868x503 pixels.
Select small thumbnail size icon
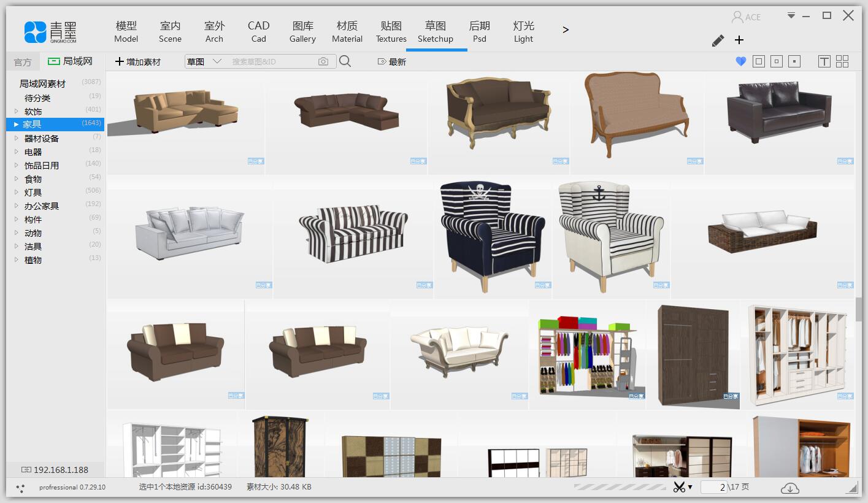(x=794, y=61)
